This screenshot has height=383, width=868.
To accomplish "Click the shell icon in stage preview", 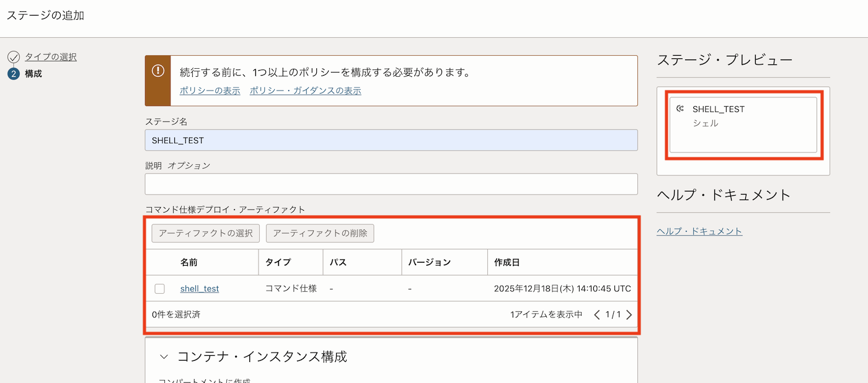I will tap(680, 109).
